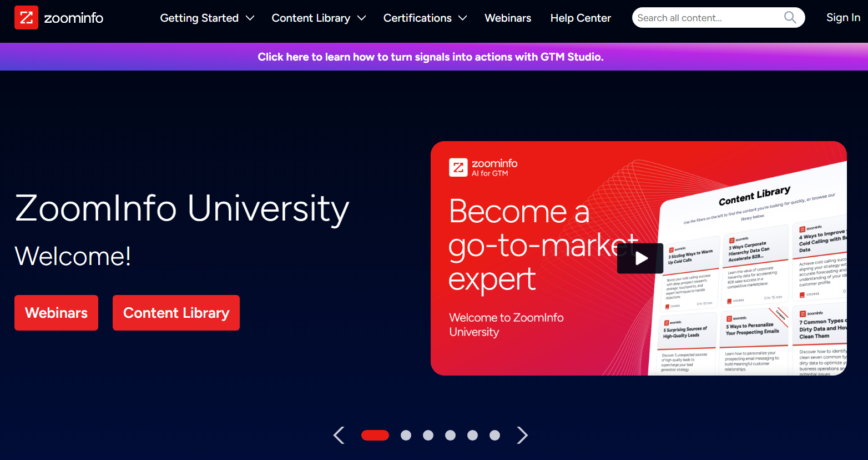This screenshot has height=460, width=868.
Task: Click the Sign In link
Action: 843,18
